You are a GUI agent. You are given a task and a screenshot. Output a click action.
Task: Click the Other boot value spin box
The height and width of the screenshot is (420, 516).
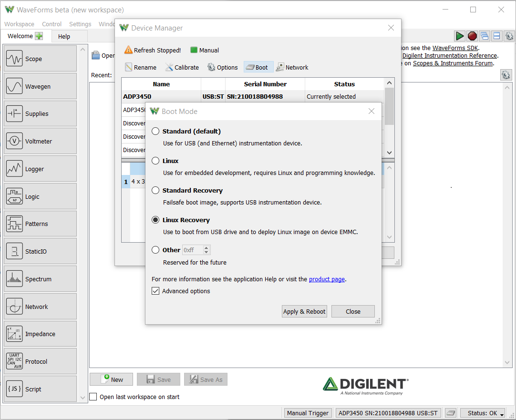click(196, 250)
